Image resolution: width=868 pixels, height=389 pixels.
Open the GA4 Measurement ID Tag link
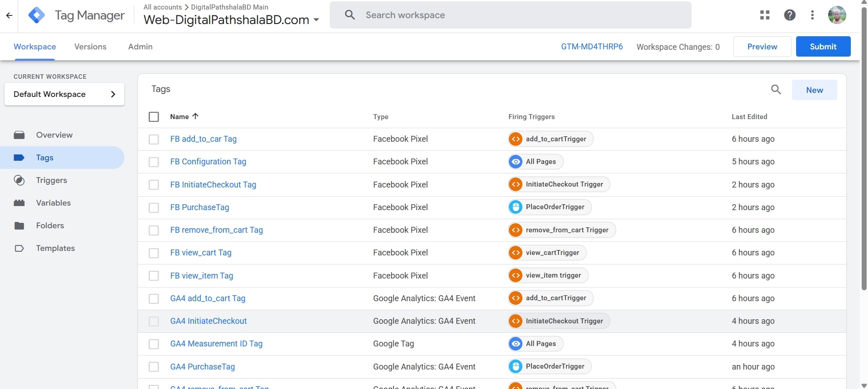216,344
